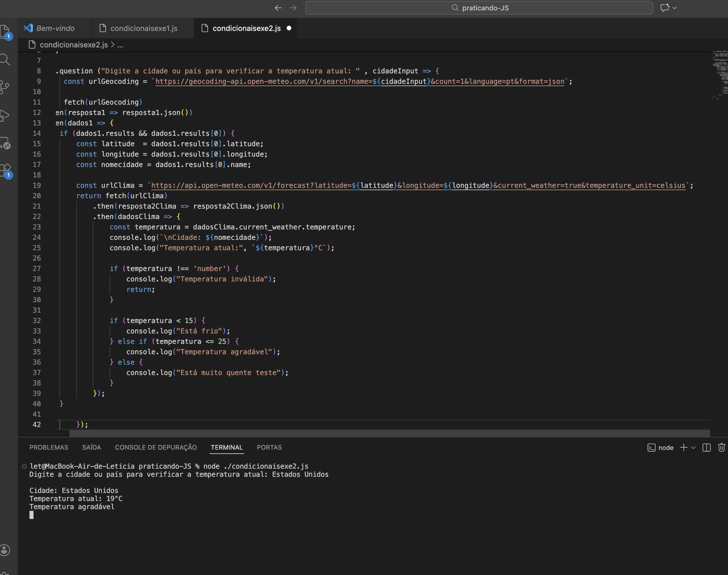Open the Explorer files icon in sidebar

[x=5, y=32]
